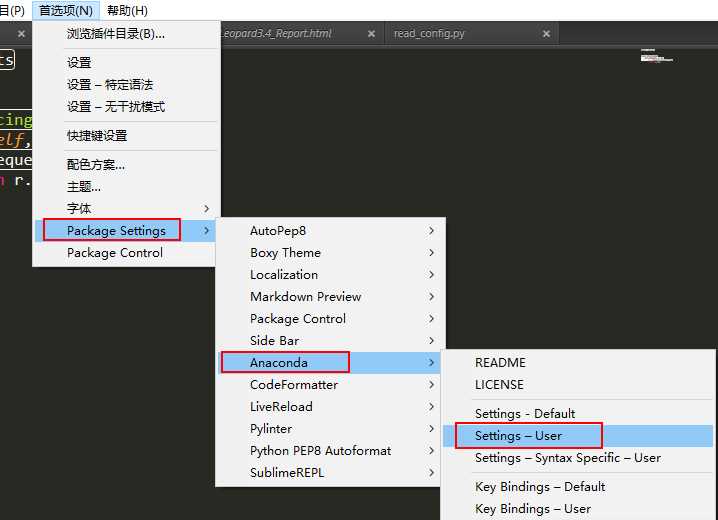Expand the Localization submenu arrow
The height and width of the screenshot is (520, 718).
point(431,275)
